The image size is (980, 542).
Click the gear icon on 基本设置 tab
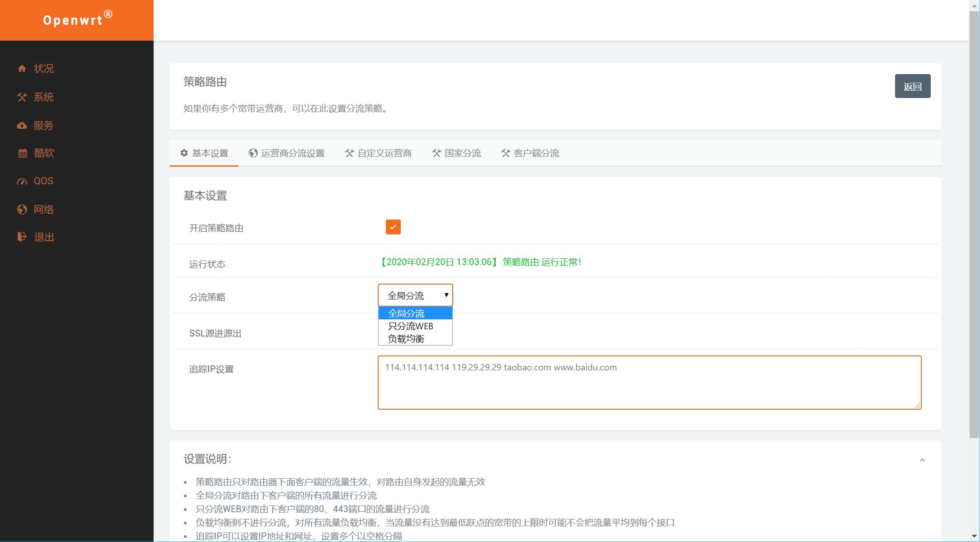pyautogui.click(x=184, y=153)
